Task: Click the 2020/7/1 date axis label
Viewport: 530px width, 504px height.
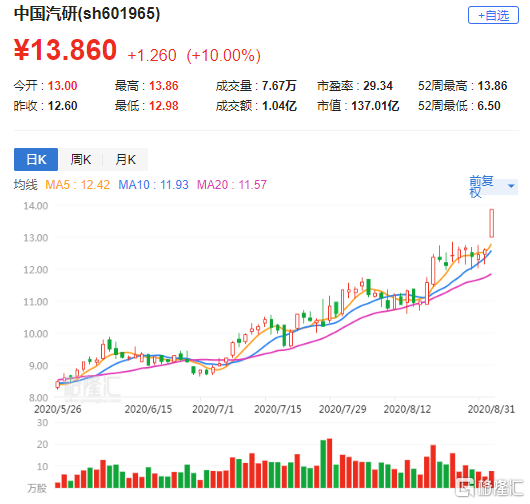Action: (213, 409)
